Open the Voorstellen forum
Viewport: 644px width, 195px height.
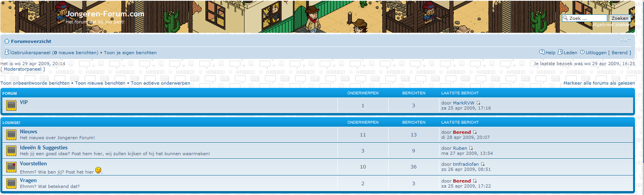33,163
